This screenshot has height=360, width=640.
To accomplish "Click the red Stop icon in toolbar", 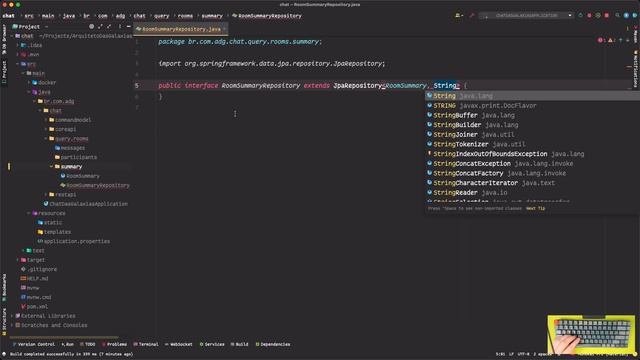I will click(x=607, y=16).
